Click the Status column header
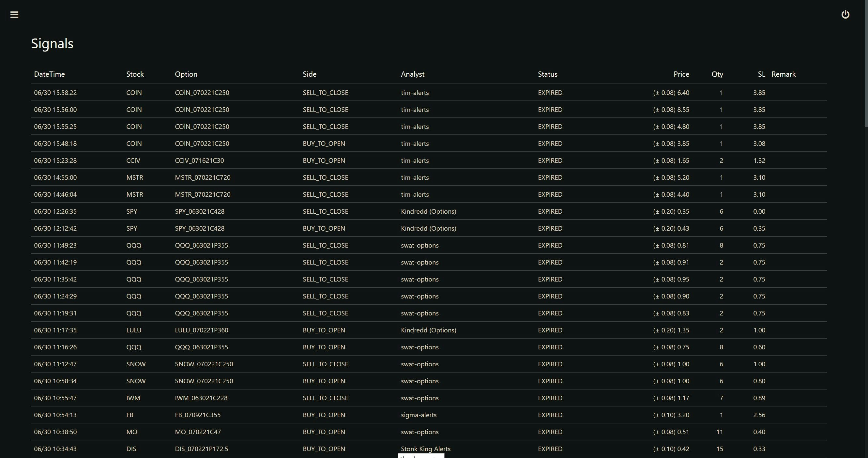 [x=548, y=74]
